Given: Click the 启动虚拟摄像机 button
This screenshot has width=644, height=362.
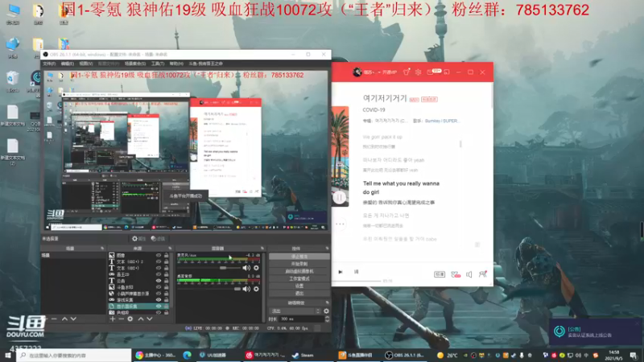Looking at the screenshot, I should pyautogui.click(x=299, y=271).
